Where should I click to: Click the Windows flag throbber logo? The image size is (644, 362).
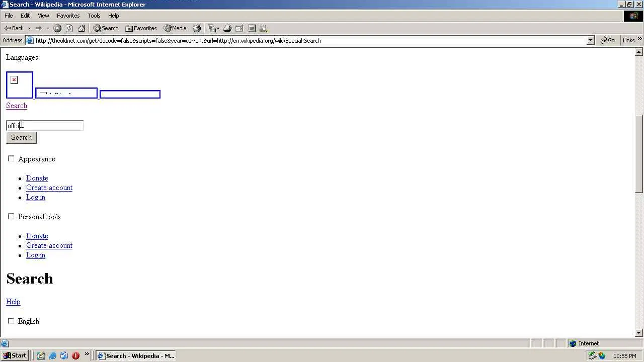coord(633,16)
